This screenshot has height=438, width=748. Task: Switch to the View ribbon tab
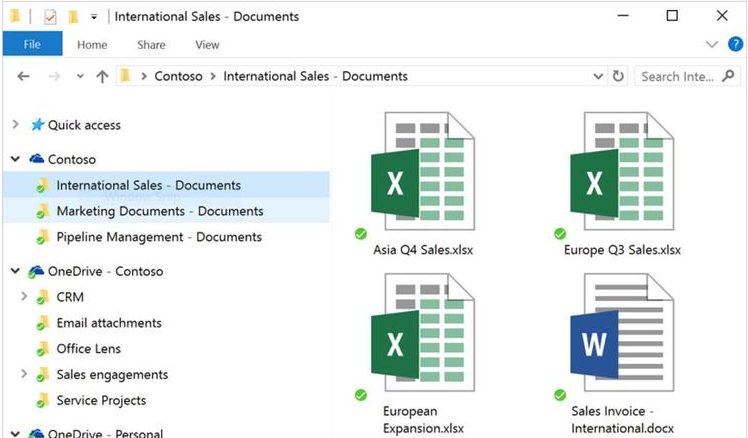coord(207,45)
